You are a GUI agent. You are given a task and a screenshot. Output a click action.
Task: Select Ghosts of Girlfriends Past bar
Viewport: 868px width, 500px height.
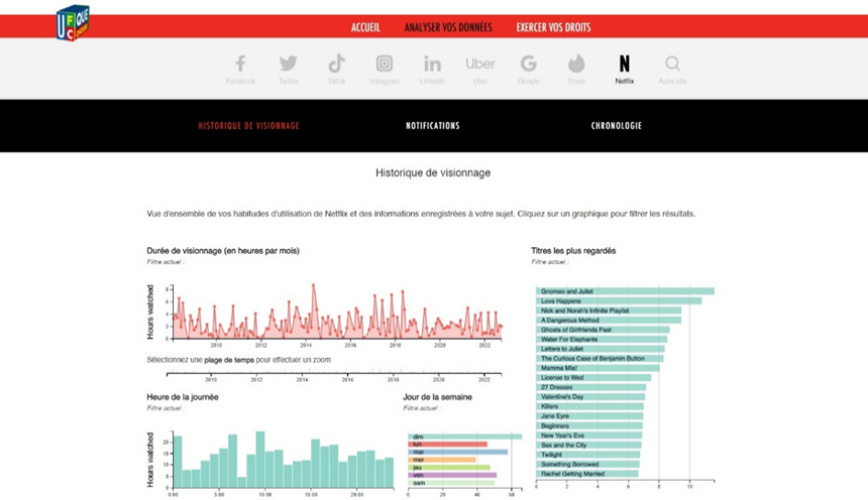tap(602, 330)
